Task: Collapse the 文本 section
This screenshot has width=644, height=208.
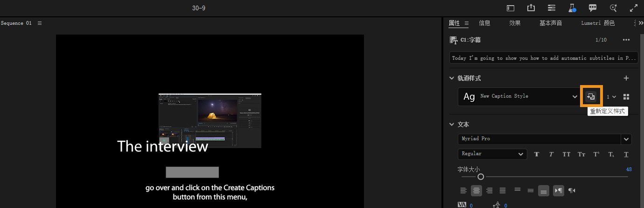Action: pyautogui.click(x=452, y=124)
